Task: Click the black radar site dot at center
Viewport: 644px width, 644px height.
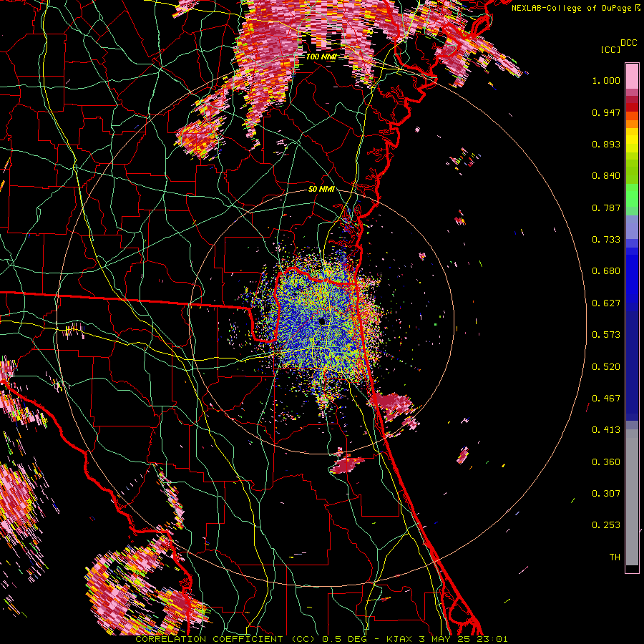Action: pyautogui.click(x=323, y=321)
